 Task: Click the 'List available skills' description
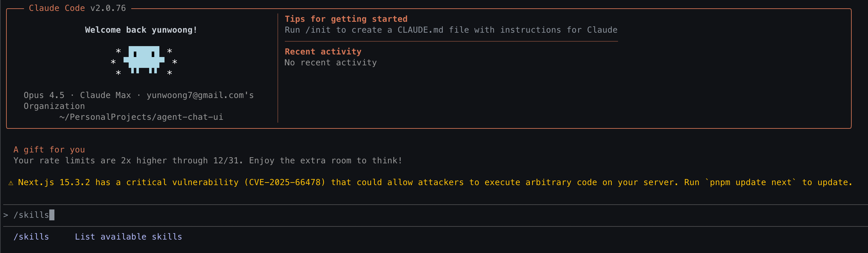point(128,237)
